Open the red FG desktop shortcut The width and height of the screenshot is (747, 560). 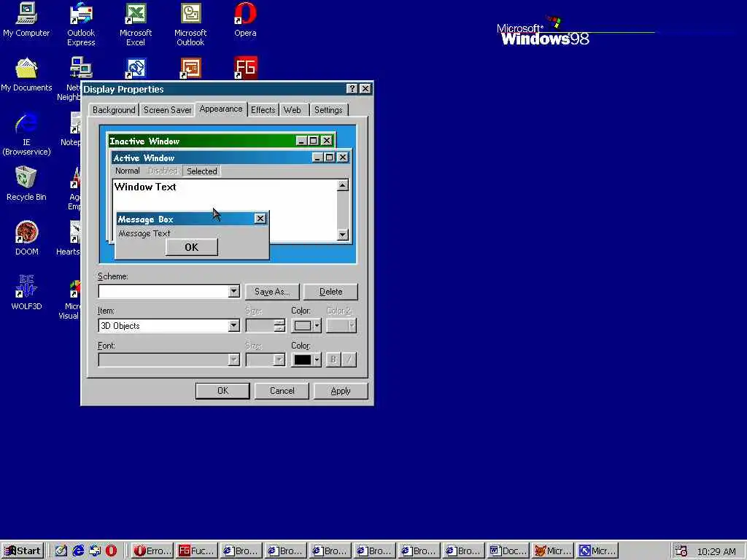[x=246, y=68]
